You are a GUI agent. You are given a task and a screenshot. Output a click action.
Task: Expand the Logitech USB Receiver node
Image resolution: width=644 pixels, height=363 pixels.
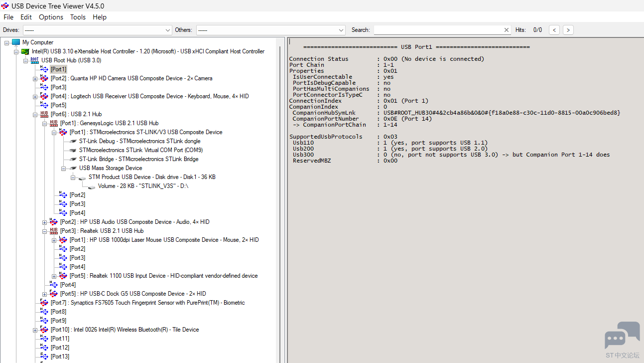[35, 97]
